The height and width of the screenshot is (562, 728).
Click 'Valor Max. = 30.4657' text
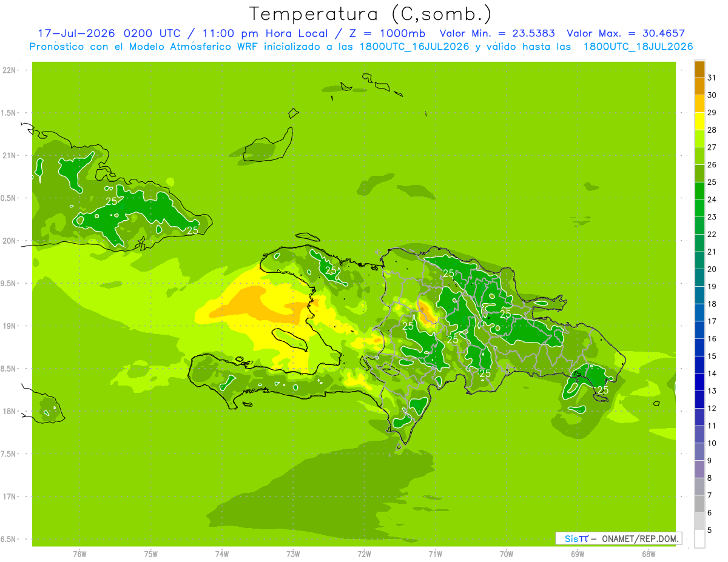(x=626, y=33)
